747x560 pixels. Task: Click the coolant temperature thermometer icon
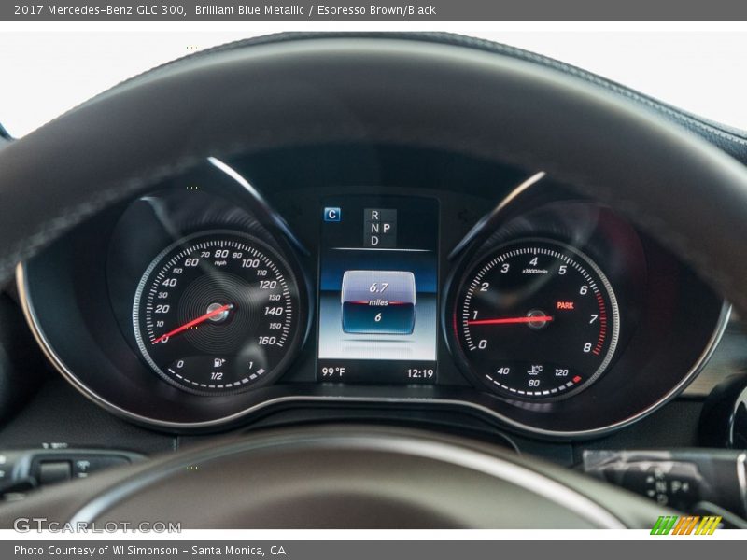point(535,370)
